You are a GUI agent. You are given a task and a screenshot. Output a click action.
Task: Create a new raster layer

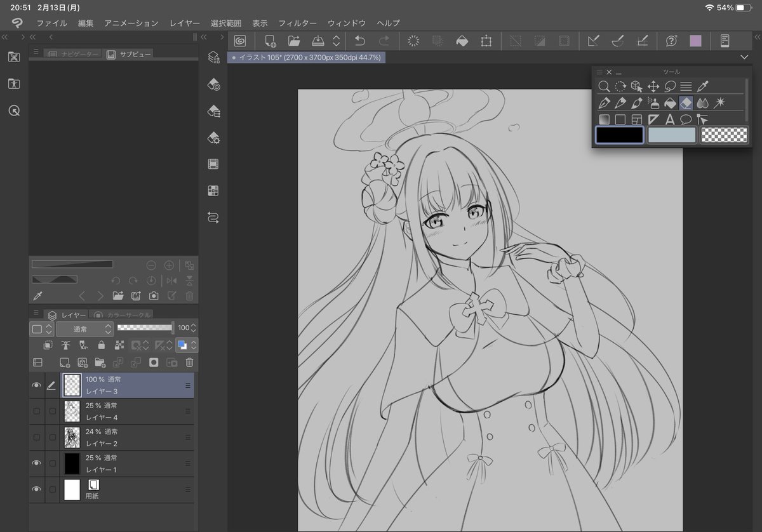[65, 362]
